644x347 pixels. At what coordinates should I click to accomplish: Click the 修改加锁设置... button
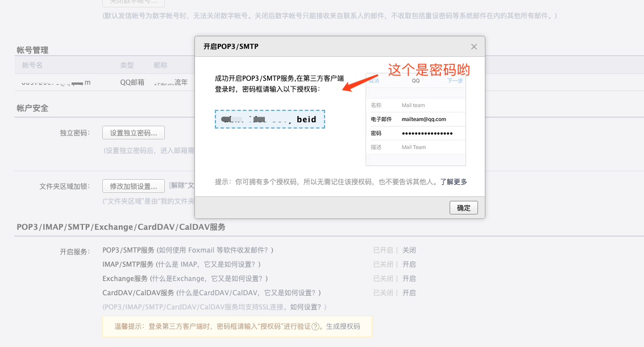coord(134,186)
